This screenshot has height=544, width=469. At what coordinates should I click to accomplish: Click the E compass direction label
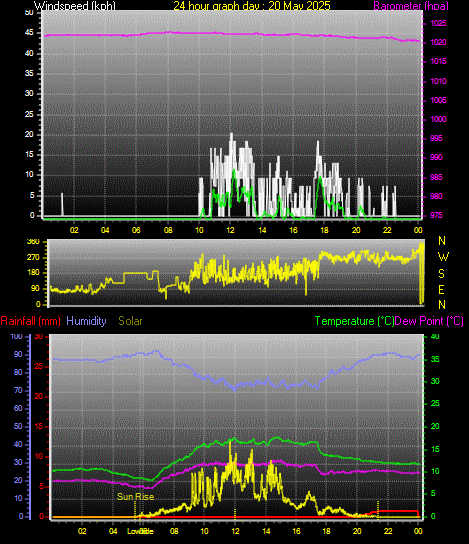pyautogui.click(x=441, y=290)
